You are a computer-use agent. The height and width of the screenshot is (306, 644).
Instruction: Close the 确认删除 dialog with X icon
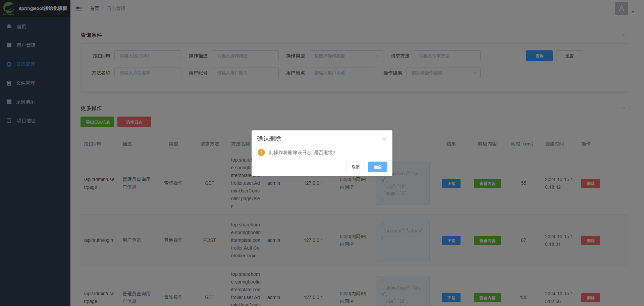tap(384, 139)
